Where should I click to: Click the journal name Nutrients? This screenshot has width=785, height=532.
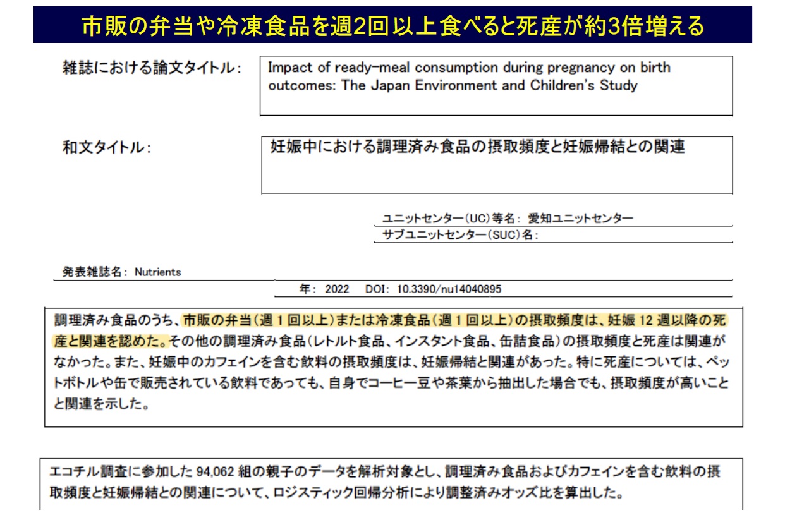click(157, 272)
